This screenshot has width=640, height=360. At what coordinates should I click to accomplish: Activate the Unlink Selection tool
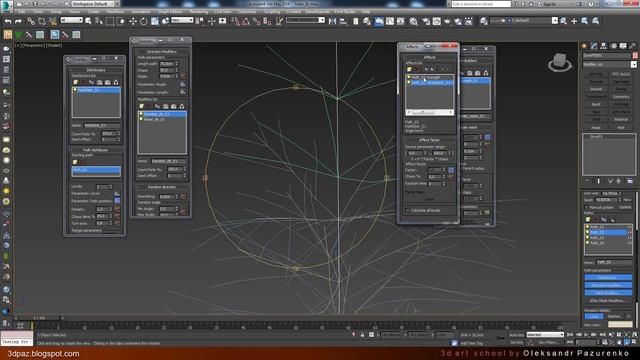tap(42, 21)
